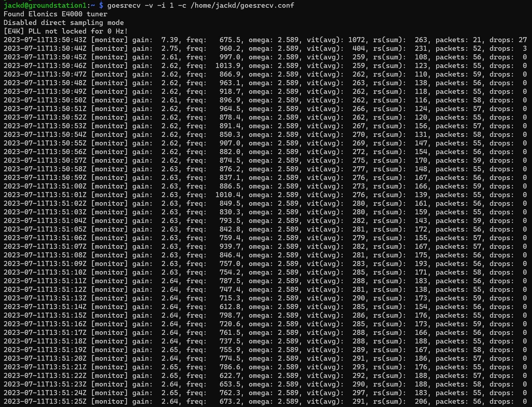The height and width of the screenshot is (407, 532).
Task: Click freq value 787.5
Action: (230, 281)
